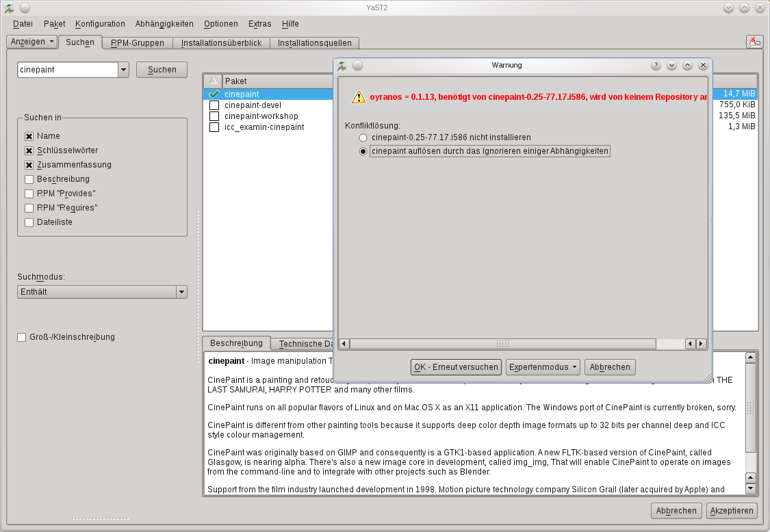Open the Abhängigkeiten menu
Image resolution: width=770 pixels, height=532 pixels.
click(164, 23)
